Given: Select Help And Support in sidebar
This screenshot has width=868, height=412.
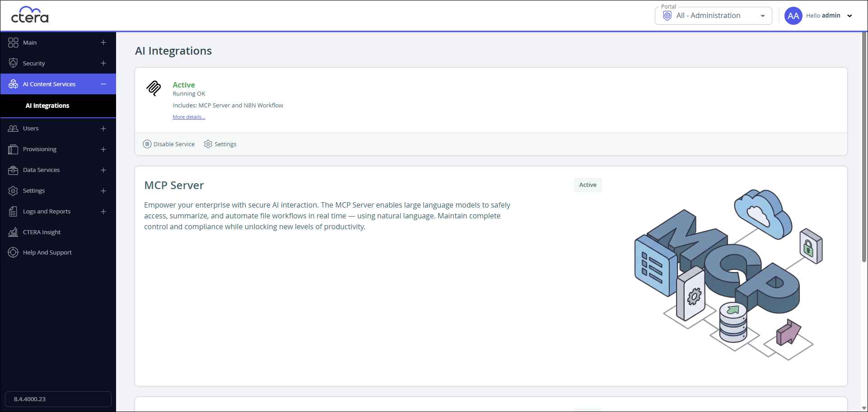Looking at the screenshot, I should tap(47, 253).
